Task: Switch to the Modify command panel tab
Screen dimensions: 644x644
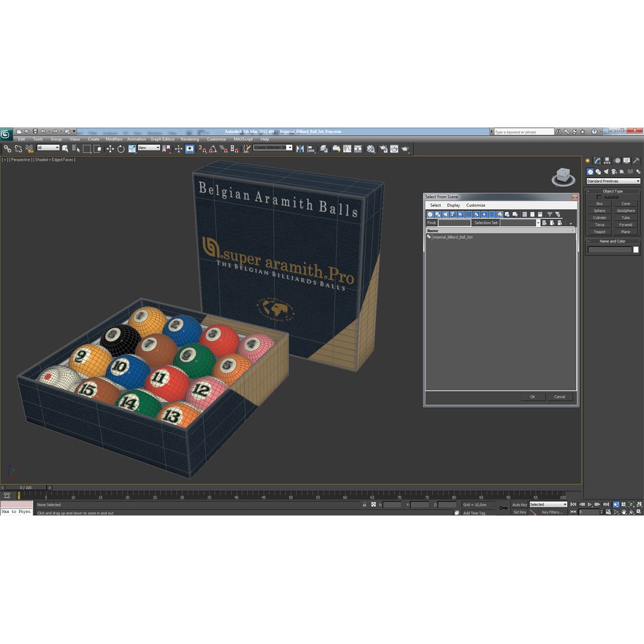Action: click(x=597, y=160)
